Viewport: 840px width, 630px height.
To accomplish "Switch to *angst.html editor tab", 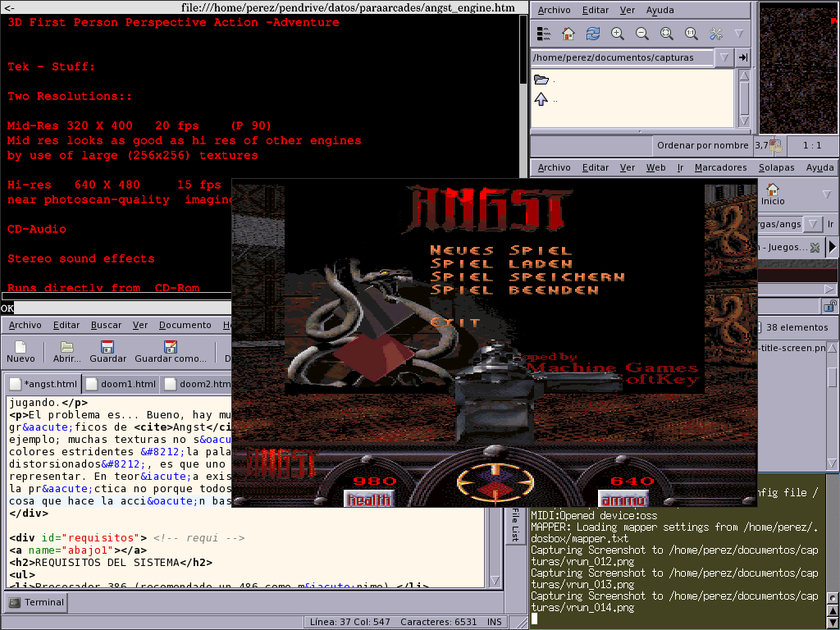I will click(44, 384).
